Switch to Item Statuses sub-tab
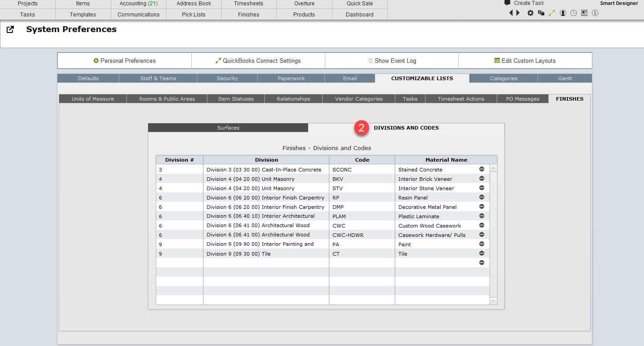The height and width of the screenshot is (346, 644). (x=236, y=99)
